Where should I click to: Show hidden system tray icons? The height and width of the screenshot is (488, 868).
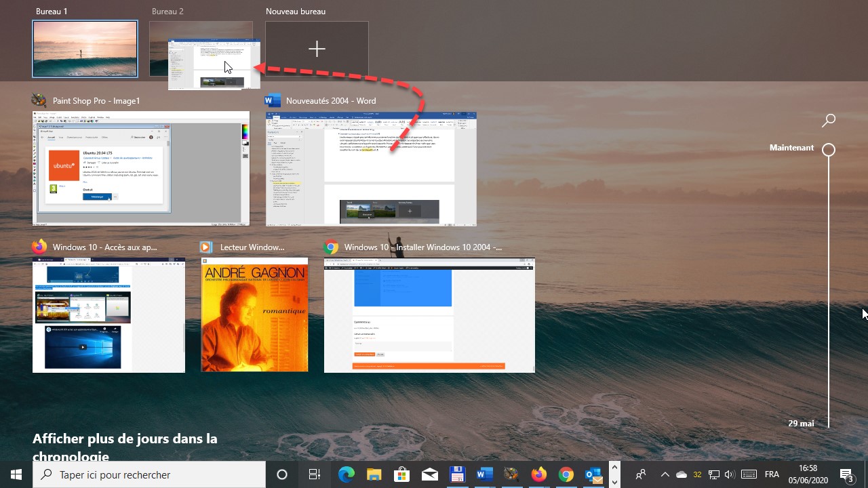click(x=665, y=474)
